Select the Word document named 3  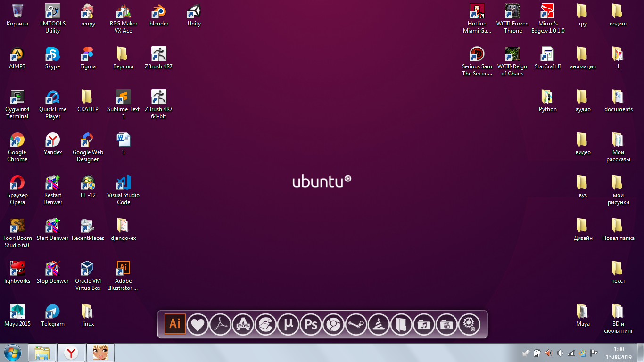click(123, 144)
